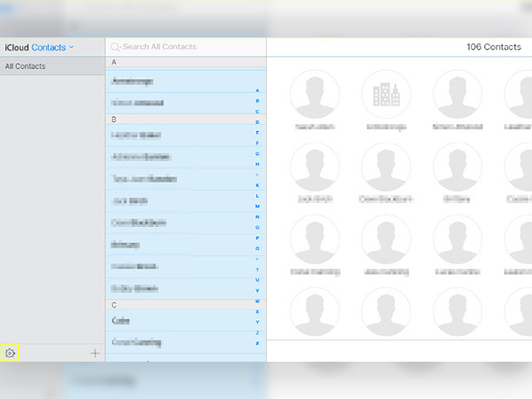Add a new contact with plus icon
Screen dimensions: 532x399
coord(95,353)
